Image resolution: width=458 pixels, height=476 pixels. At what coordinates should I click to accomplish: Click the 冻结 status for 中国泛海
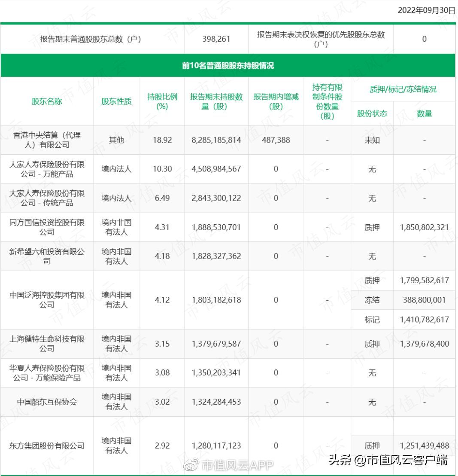[x=372, y=300]
